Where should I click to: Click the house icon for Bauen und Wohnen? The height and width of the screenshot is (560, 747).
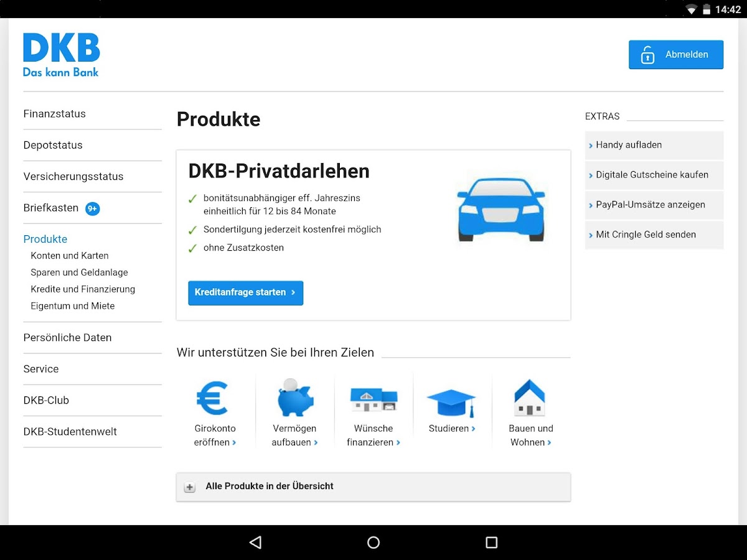(530, 398)
